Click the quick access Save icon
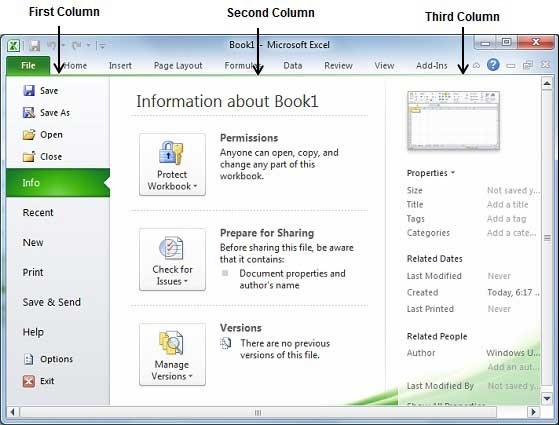 coord(35,46)
